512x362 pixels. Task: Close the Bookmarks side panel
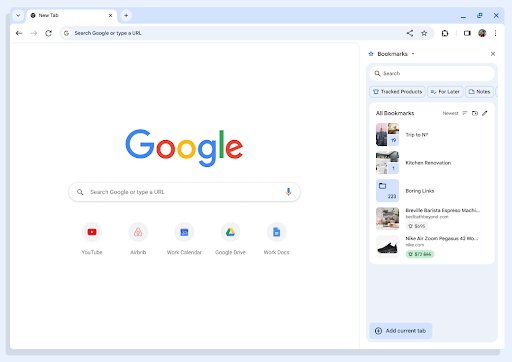[x=493, y=54]
